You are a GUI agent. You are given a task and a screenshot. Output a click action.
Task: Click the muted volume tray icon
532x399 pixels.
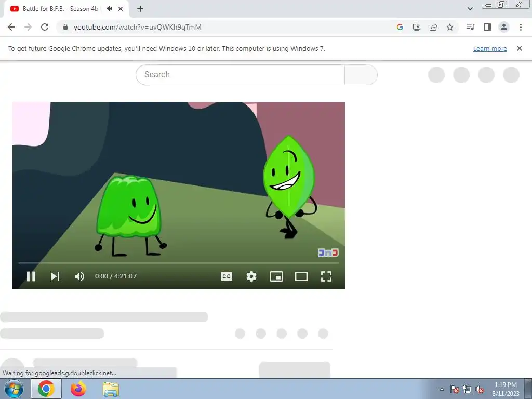click(480, 390)
